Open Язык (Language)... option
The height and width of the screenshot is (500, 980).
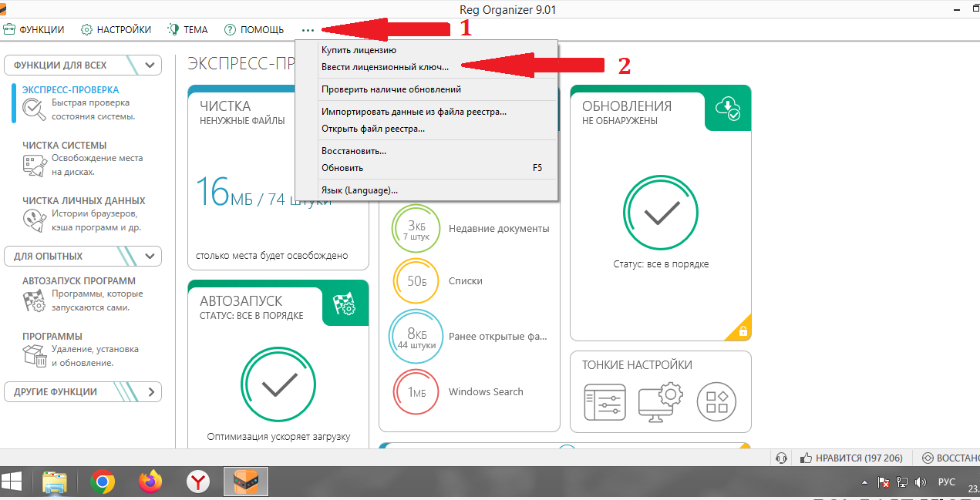tap(426, 190)
